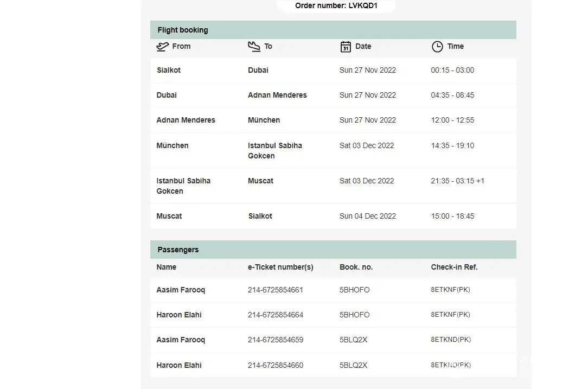
Task: Click e-Ticket number 214-6725854664
Action: pyautogui.click(x=276, y=315)
